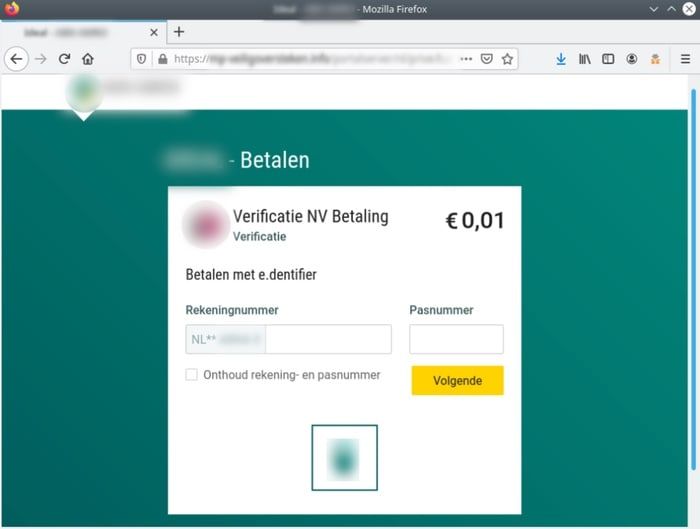The image size is (700, 529).
Task: Open the Firefox account icon
Action: point(632,59)
